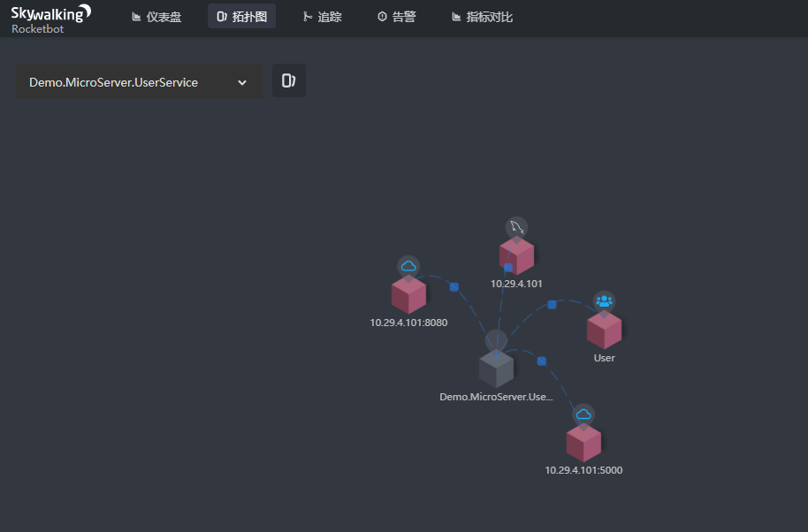Toggle the topology display mode button beside selector
The image size is (808, 532).
288,80
